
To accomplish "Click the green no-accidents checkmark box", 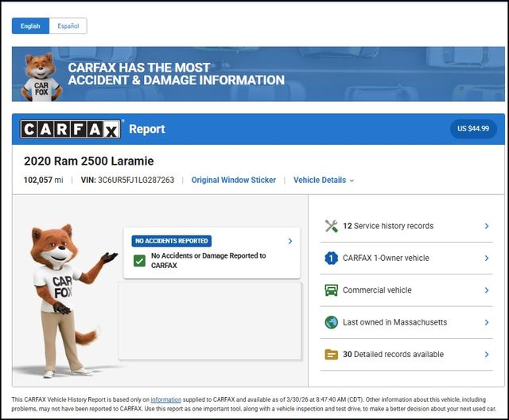I will 139,261.
